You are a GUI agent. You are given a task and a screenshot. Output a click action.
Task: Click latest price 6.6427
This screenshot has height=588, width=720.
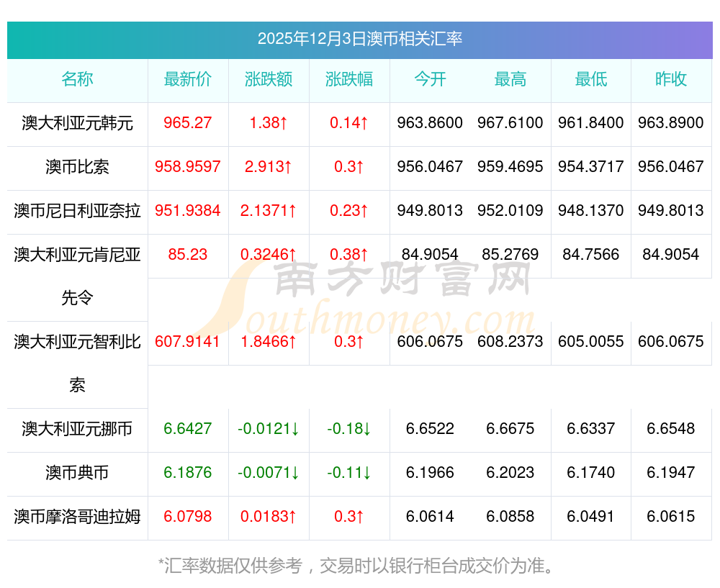click(x=188, y=429)
